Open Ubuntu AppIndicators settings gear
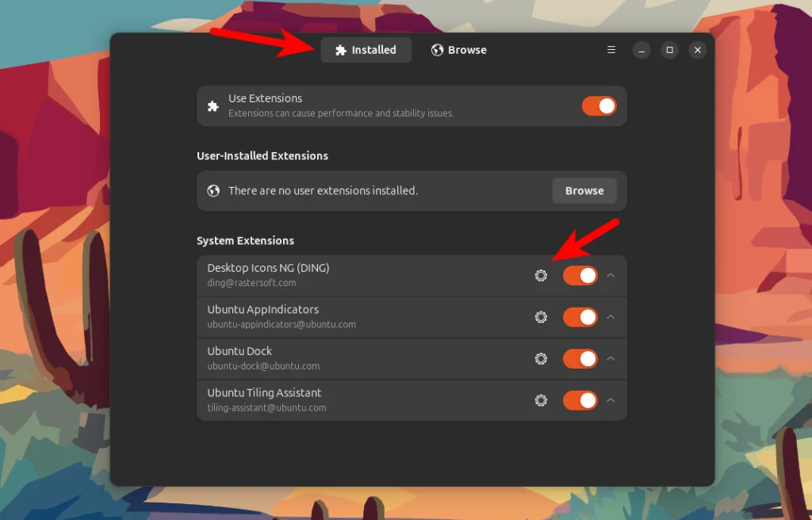812x520 pixels. pyautogui.click(x=541, y=317)
